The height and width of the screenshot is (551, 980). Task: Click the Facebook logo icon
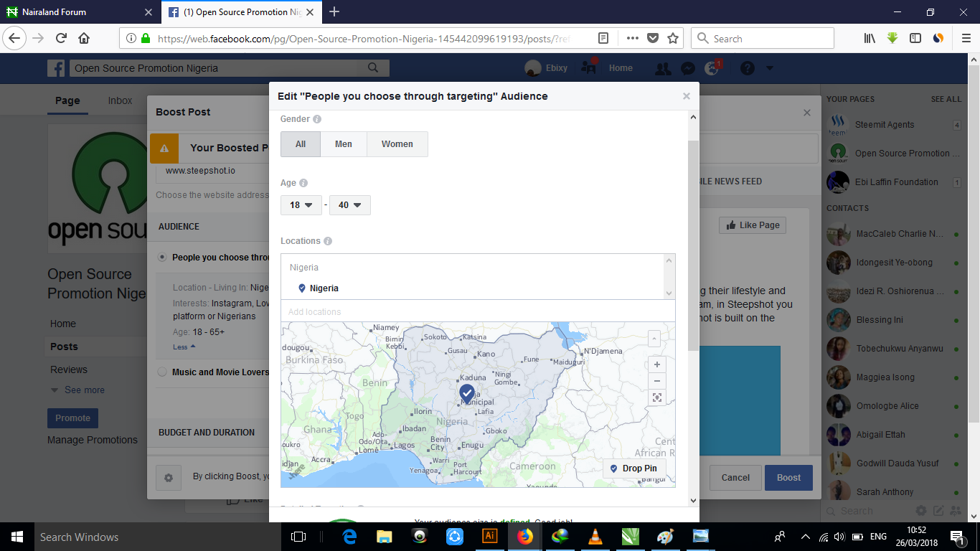pyautogui.click(x=56, y=68)
